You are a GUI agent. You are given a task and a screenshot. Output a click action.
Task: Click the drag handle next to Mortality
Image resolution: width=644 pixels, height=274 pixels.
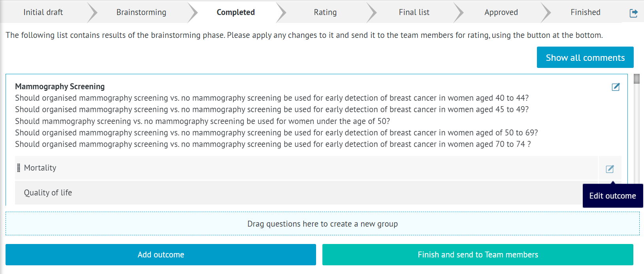coord(19,167)
